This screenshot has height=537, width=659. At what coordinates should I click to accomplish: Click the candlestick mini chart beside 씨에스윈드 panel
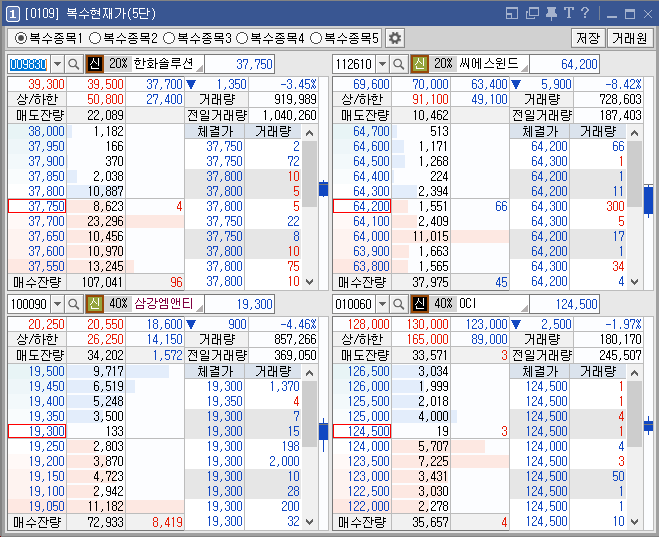[648, 201]
